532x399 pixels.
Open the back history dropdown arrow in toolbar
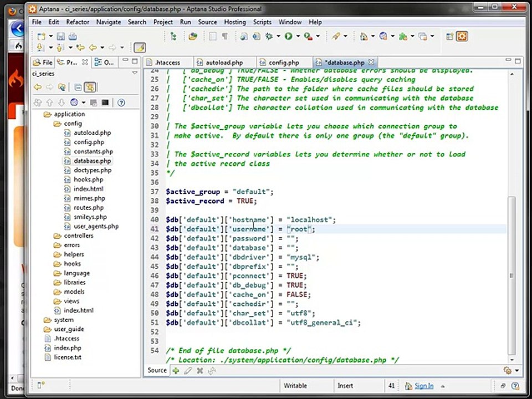click(102, 48)
